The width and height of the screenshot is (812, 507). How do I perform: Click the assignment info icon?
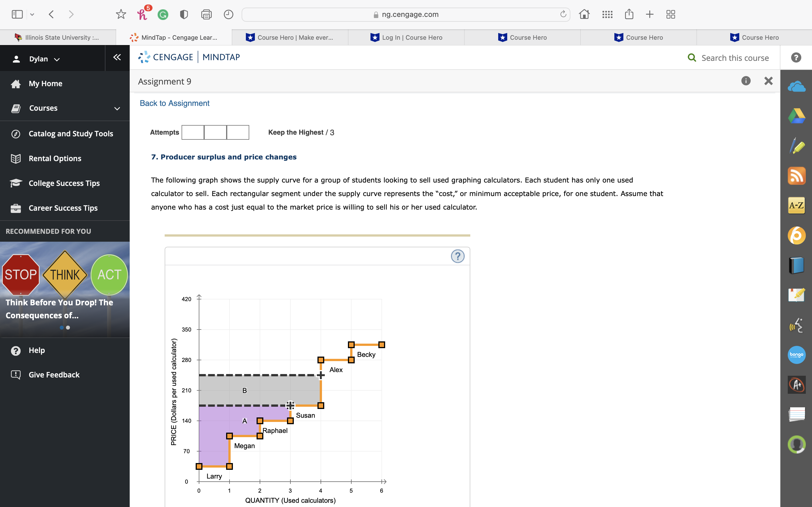coord(745,81)
